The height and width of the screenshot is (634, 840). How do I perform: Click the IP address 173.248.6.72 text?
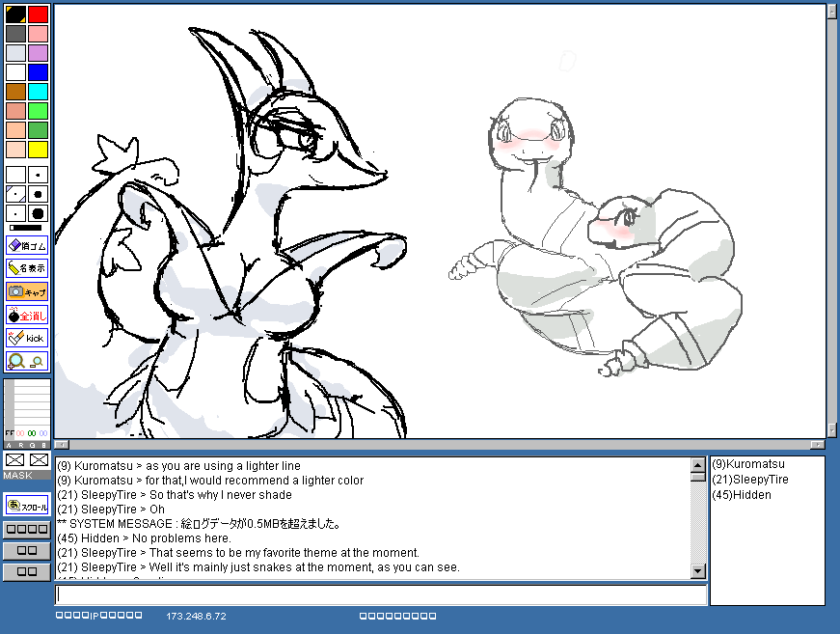(x=196, y=617)
